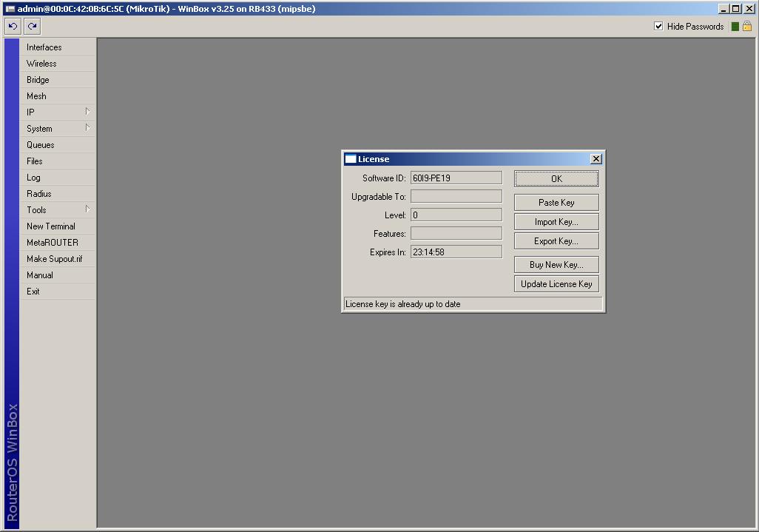Open the Queues menu item
This screenshot has width=759, height=532.
(x=58, y=145)
